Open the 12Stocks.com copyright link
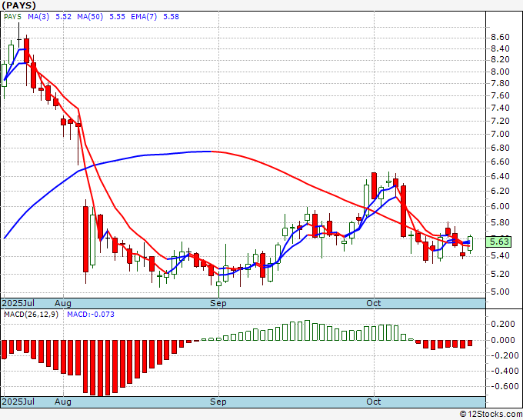Screen dimensions: 523x420 [491, 415]
